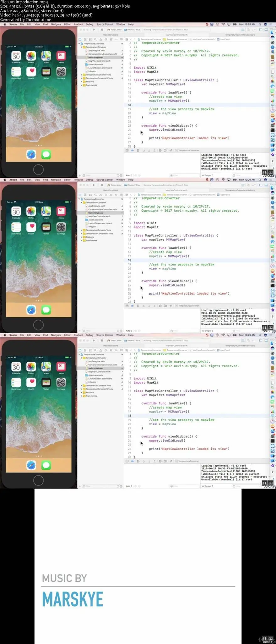Image resolution: width=276 pixels, height=644 pixels.
Task: Open Safari in the second frame's simulator dock
Action: pyautogui.click(x=31, y=310)
